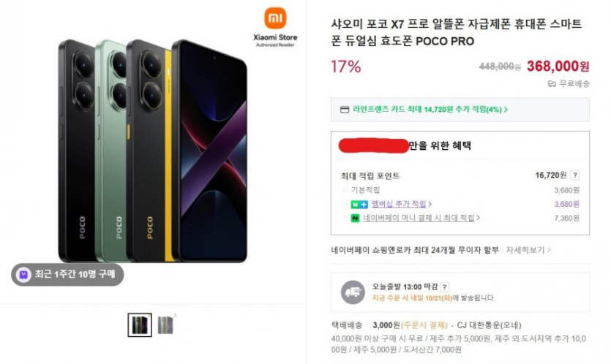
Task: Click the N+ membership badge icon
Action: click(x=358, y=204)
